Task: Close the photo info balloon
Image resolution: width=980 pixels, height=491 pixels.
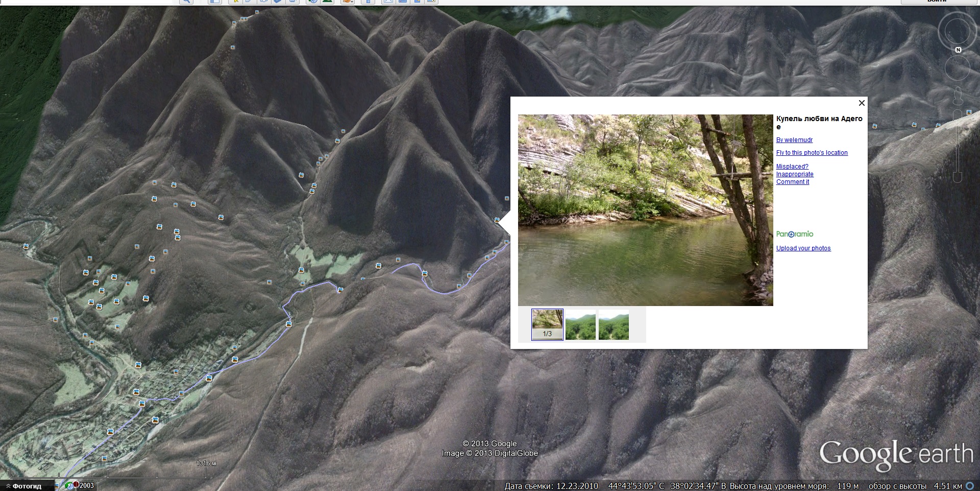Action: pyautogui.click(x=862, y=103)
